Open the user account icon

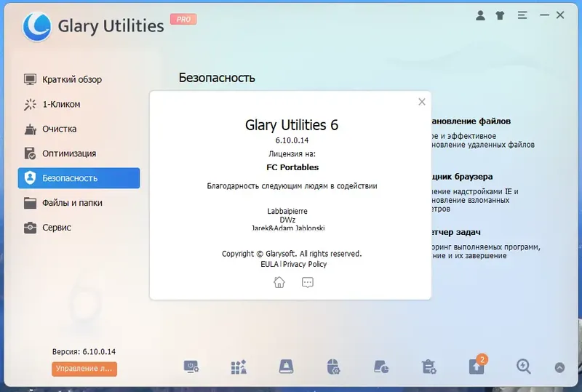pyautogui.click(x=480, y=15)
